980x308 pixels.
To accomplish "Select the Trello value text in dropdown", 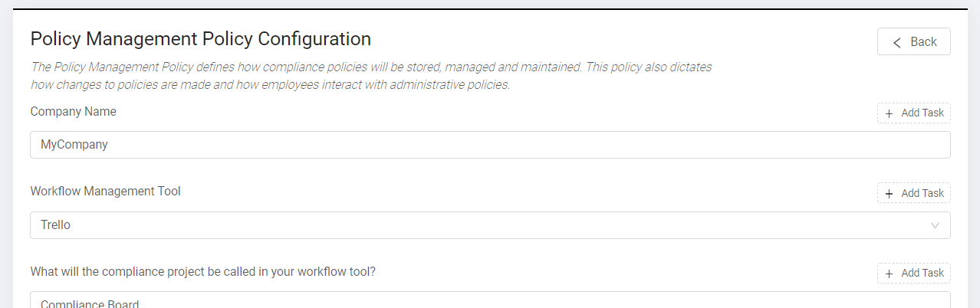I will 56,225.
